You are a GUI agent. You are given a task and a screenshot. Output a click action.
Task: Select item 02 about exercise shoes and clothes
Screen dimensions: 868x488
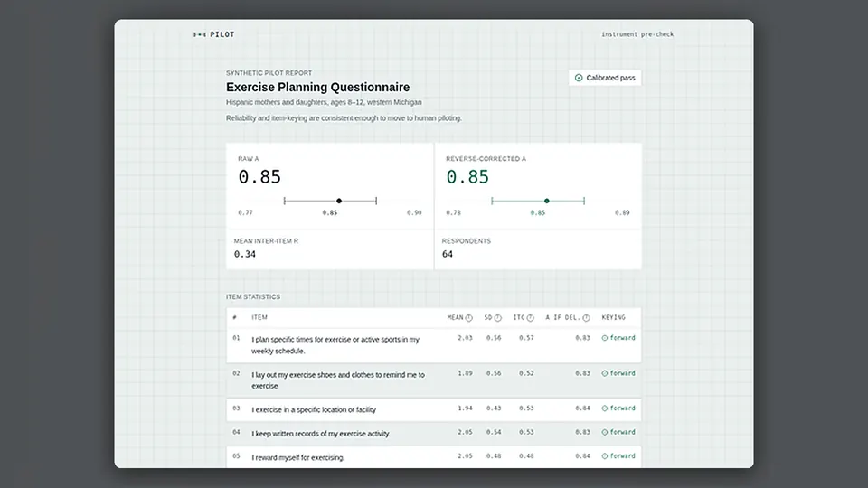click(434, 380)
